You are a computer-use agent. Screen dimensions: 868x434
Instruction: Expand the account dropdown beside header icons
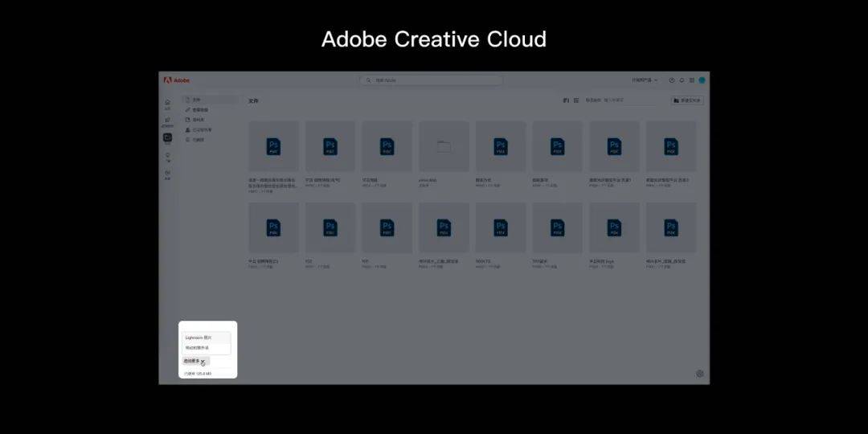point(645,80)
